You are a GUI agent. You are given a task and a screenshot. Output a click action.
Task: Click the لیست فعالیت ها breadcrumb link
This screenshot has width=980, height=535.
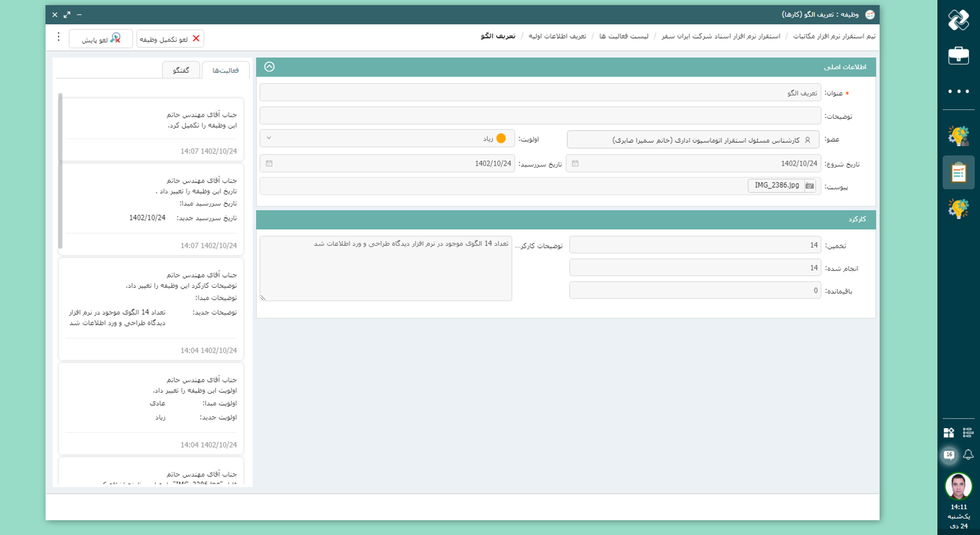point(624,36)
